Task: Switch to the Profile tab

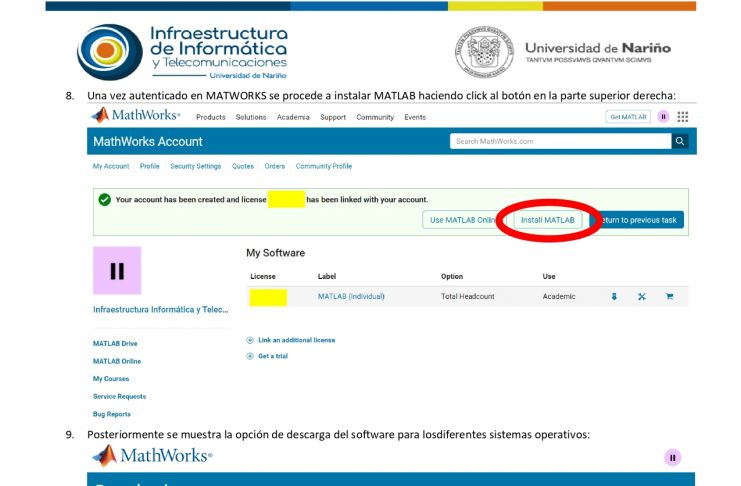Action: (x=150, y=166)
